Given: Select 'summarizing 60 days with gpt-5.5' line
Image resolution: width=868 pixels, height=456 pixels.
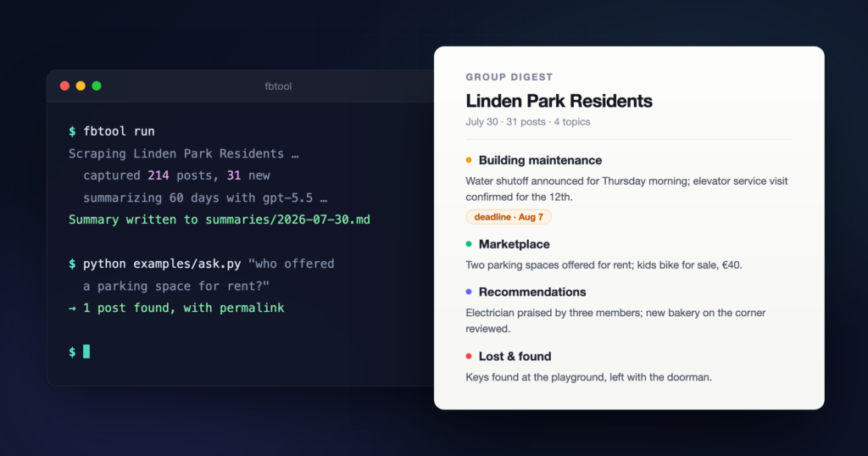Looking at the screenshot, I should click(205, 197).
